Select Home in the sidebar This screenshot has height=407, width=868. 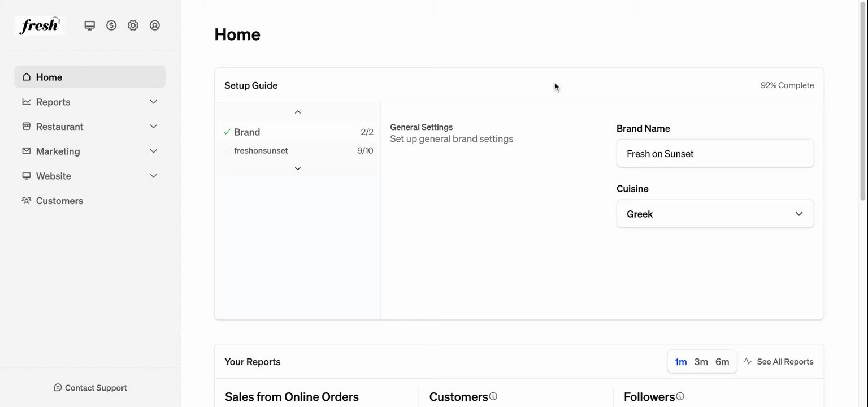click(x=49, y=77)
